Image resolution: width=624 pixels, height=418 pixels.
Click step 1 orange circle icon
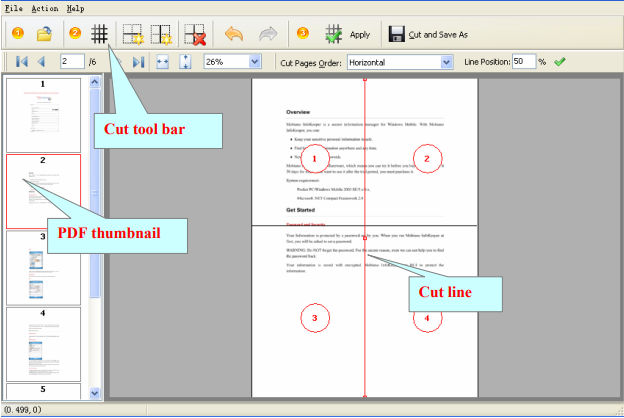18,33
